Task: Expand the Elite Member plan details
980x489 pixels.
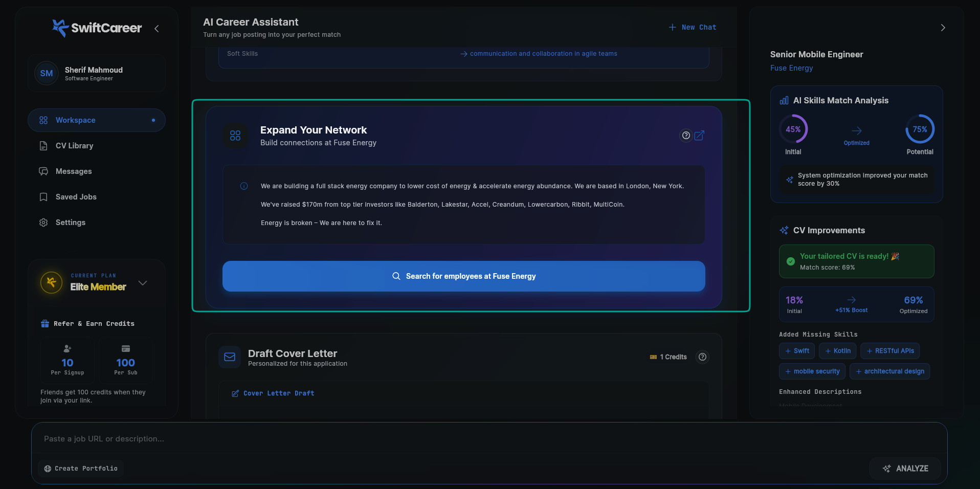Action: 143,282
